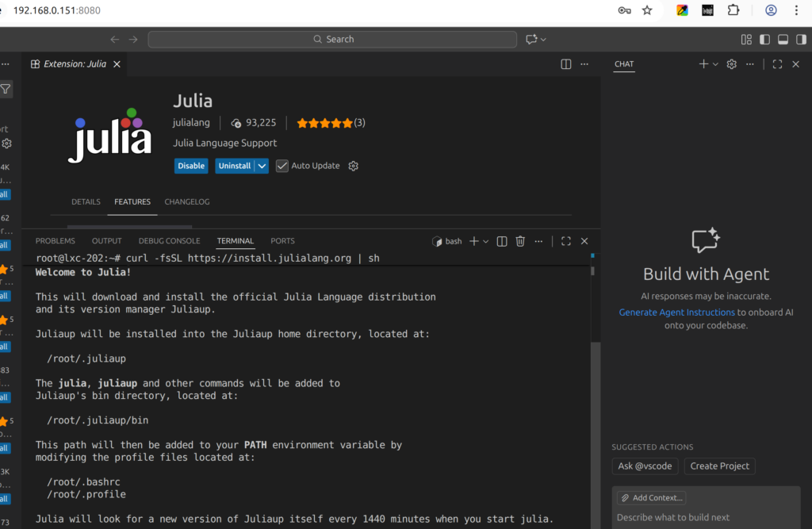Split the editor to the right
This screenshot has height=529, width=812.
coord(566,64)
